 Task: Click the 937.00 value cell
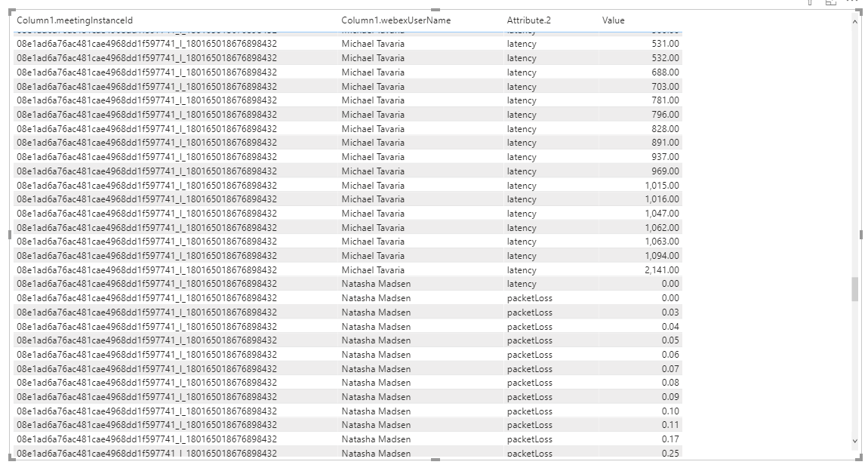point(665,157)
